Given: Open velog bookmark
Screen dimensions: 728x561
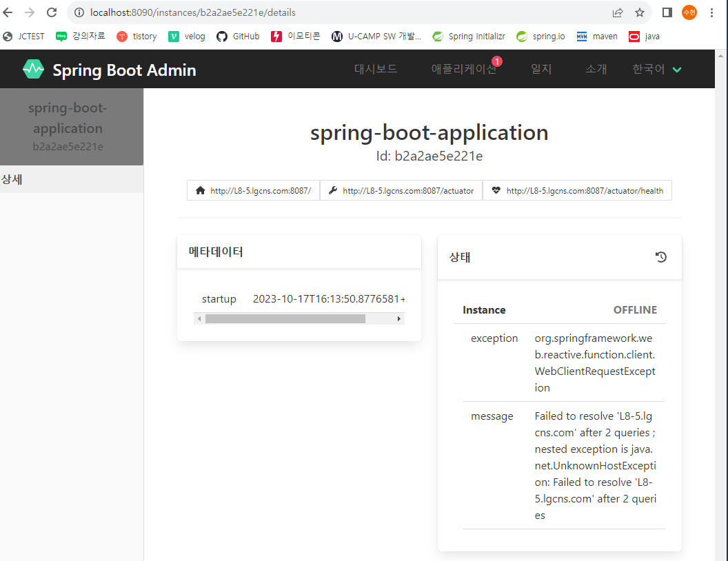Looking at the screenshot, I should (187, 37).
